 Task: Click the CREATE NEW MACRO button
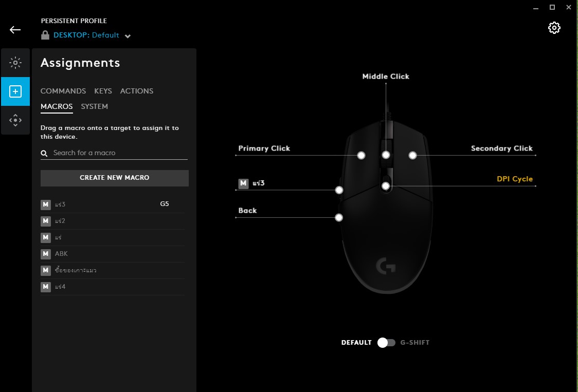click(115, 178)
